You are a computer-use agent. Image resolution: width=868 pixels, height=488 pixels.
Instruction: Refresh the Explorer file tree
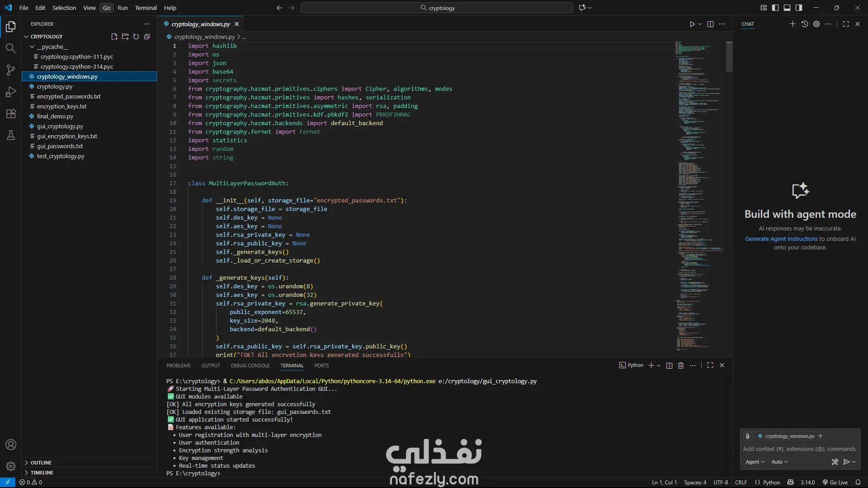pyautogui.click(x=136, y=37)
